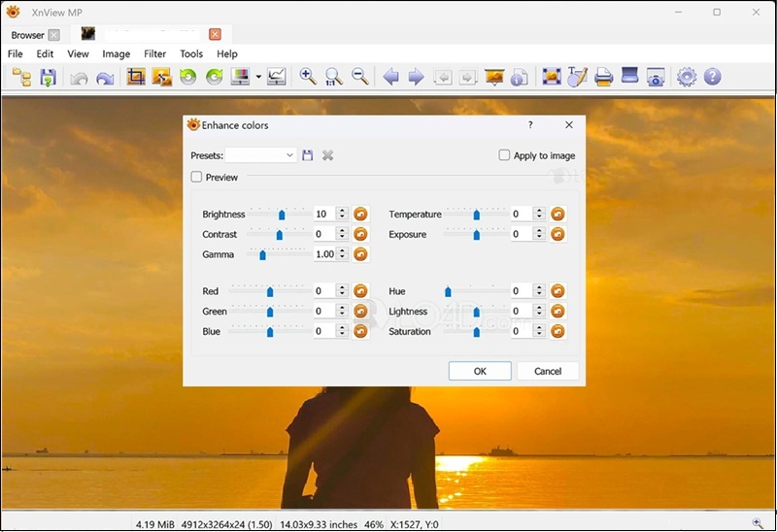777x532 pixels.
Task: Open the levels/curves graph icon
Action: click(277, 77)
